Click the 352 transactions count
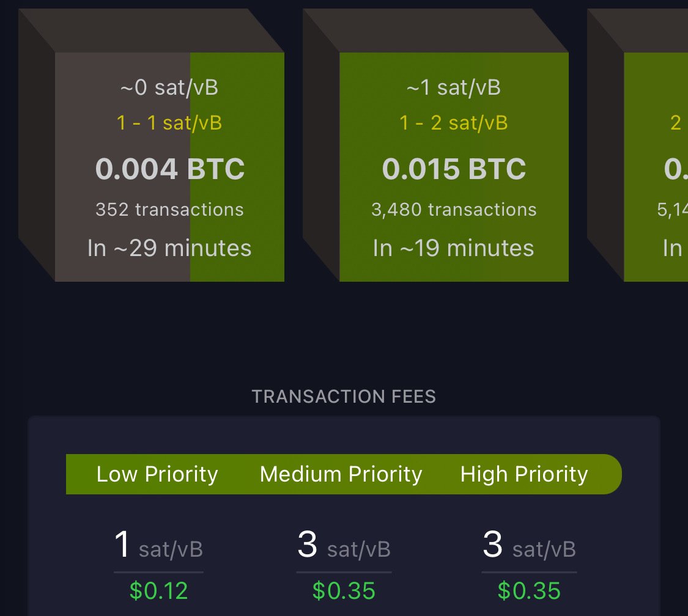Viewport: 688px width, 616px height. [169, 210]
